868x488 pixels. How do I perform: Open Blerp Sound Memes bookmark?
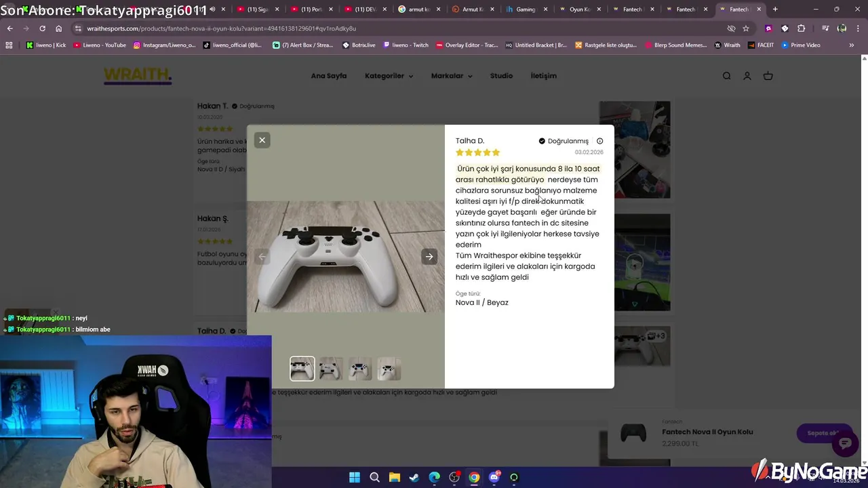pyautogui.click(x=675, y=45)
